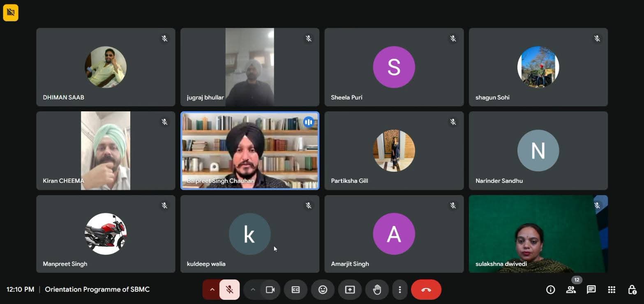
Task: Turn on closed captions
Action: click(295, 290)
